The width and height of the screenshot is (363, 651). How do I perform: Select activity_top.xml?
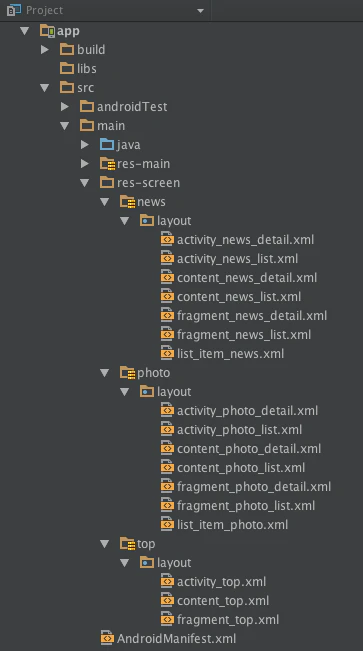pos(222,582)
